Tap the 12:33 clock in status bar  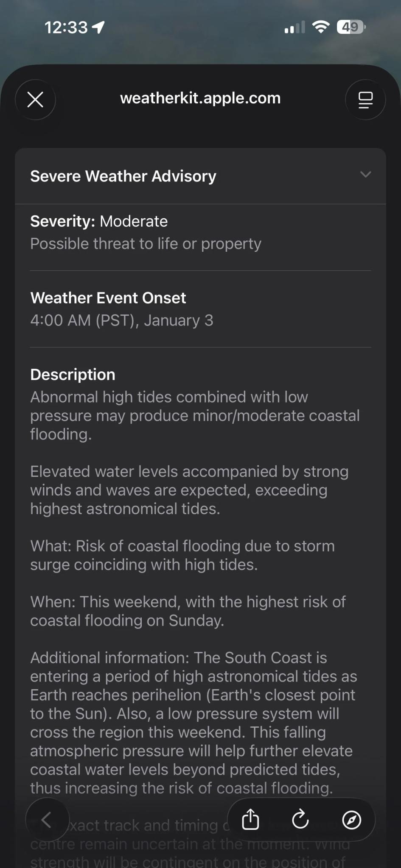coord(66,28)
